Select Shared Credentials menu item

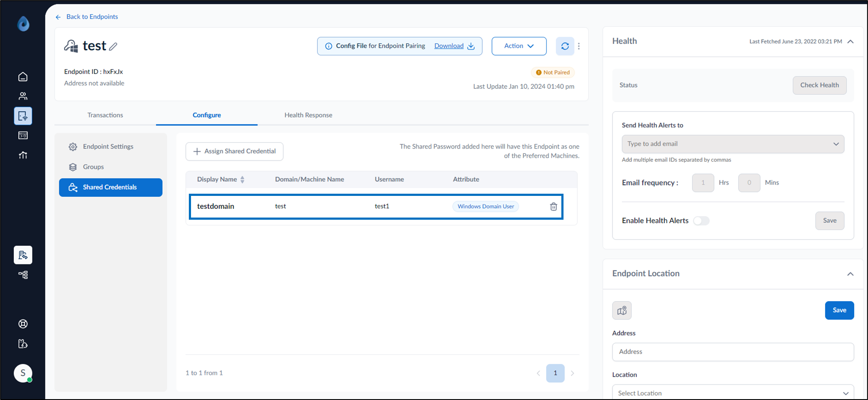coord(110,187)
